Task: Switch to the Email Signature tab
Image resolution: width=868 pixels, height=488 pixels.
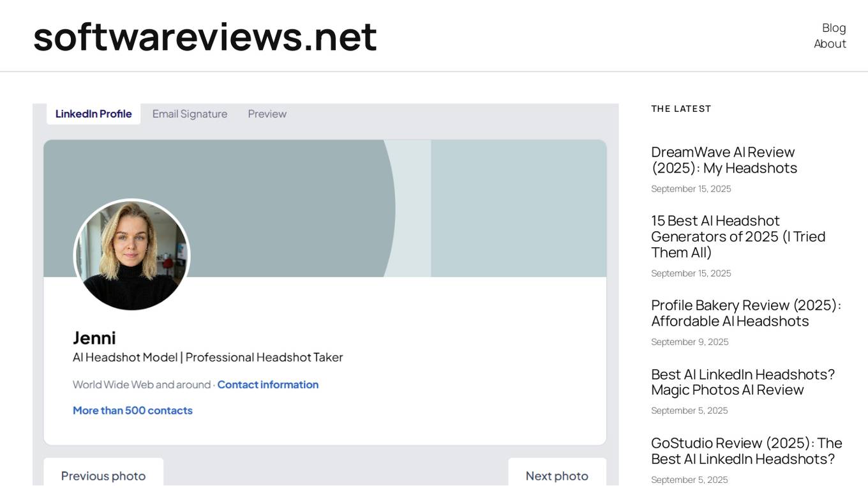Action: point(190,114)
